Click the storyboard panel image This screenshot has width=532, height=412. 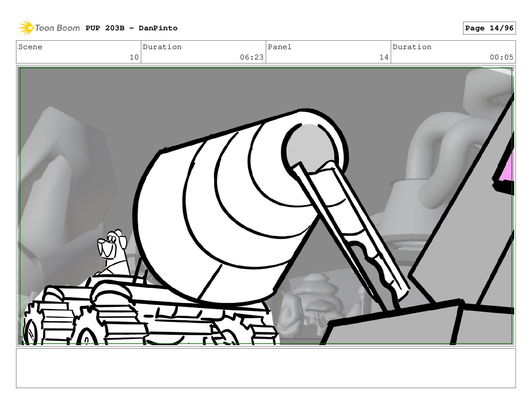[266, 206]
